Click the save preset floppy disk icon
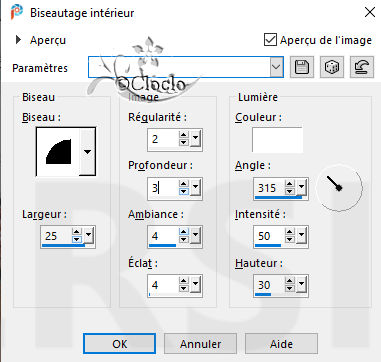Viewport: 381px width, 362px height. coord(302,67)
